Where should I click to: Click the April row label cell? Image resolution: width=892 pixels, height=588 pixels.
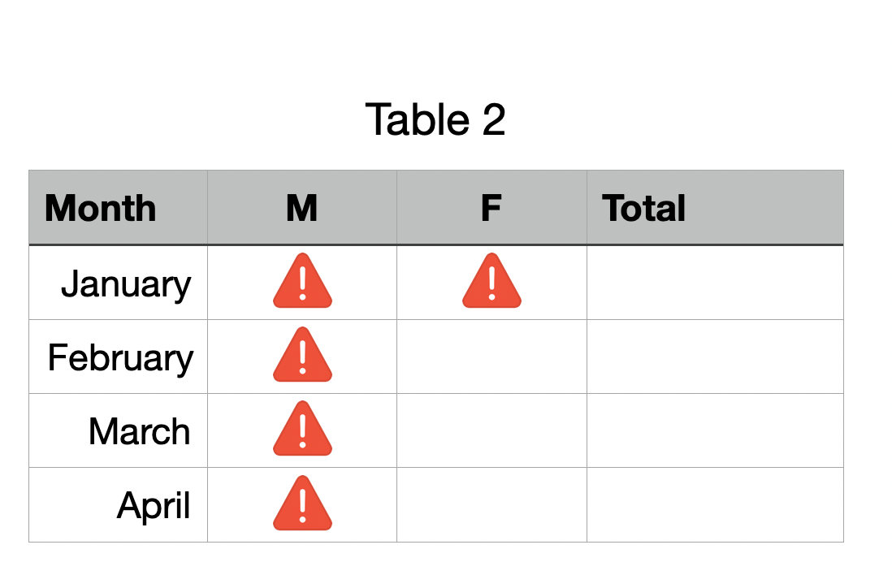[118, 505]
